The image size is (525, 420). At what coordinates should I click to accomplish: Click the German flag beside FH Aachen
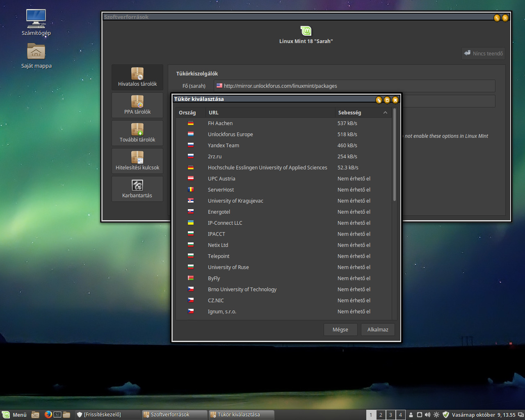191,123
